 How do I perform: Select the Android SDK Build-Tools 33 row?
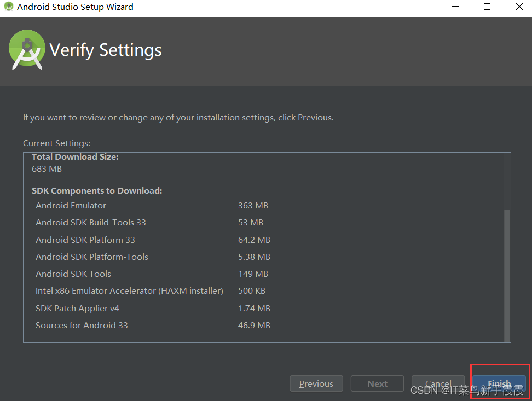[x=149, y=222]
